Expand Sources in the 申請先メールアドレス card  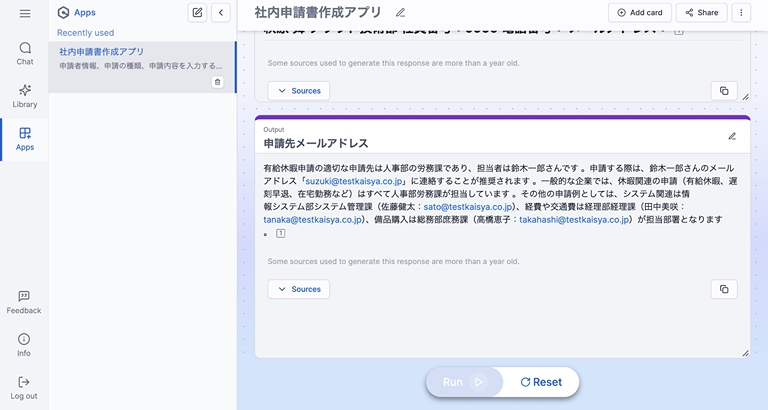[297, 289]
